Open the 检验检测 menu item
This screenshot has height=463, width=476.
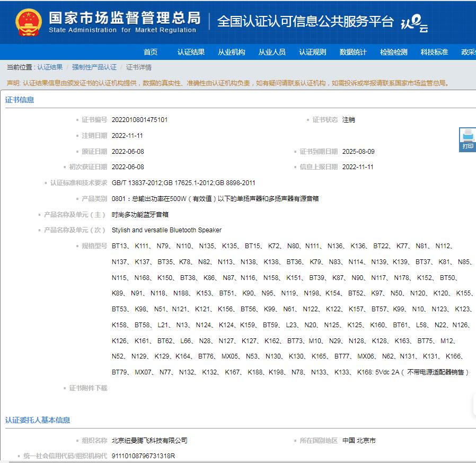tap(394, 52)
